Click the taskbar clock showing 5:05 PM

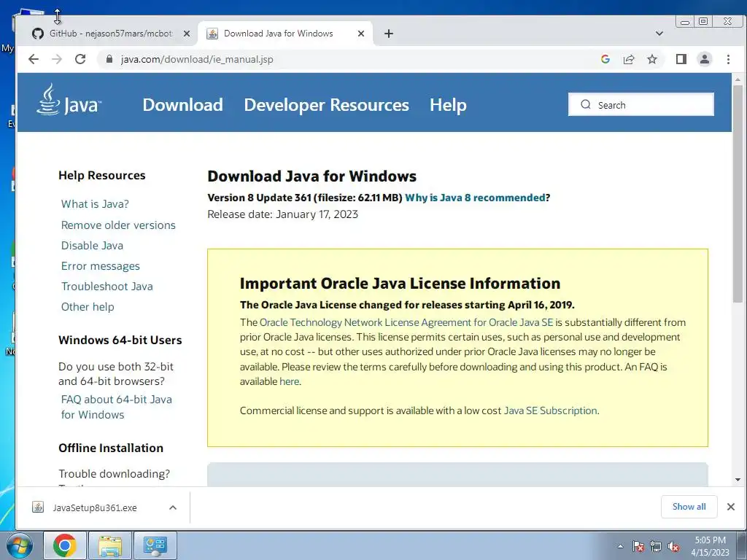pyautogui.click(x=711, y=546)
